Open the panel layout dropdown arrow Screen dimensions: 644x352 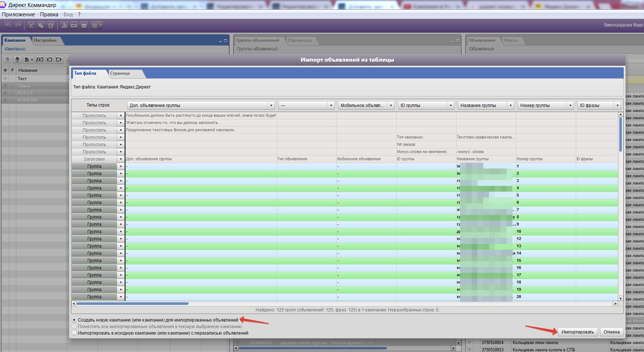tap(100, 25)
